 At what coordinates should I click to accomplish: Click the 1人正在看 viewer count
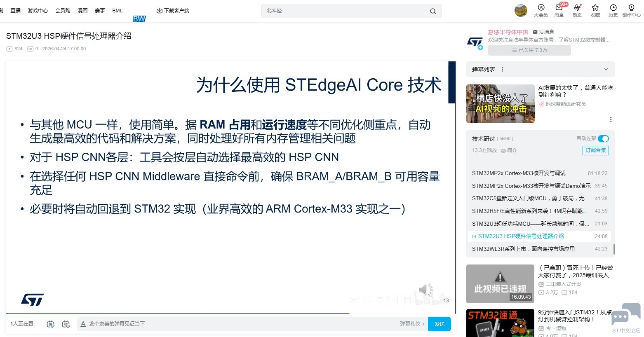point(22,324)
